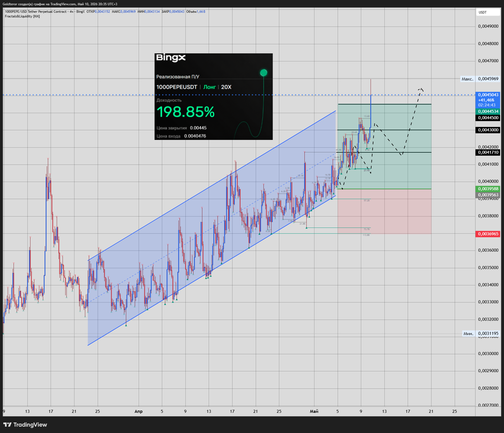Click the Цена входа value 0.0040476
This screenshot has height=433, width=504.
tap(195, 136)
